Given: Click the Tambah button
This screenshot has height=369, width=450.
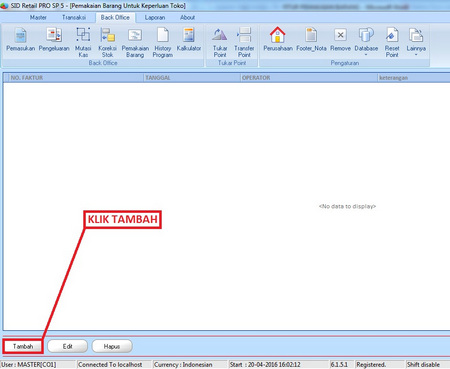Looking at the screenshot, I should [23, 346].
